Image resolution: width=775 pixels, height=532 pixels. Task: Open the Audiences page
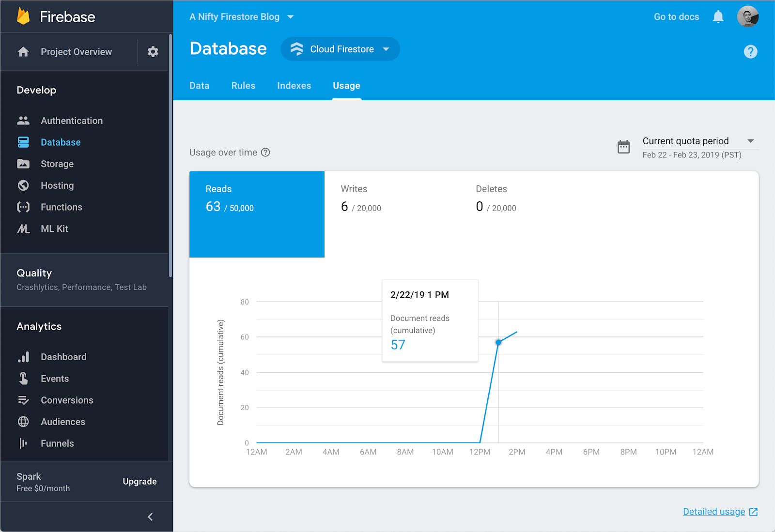tap(63, 422)
